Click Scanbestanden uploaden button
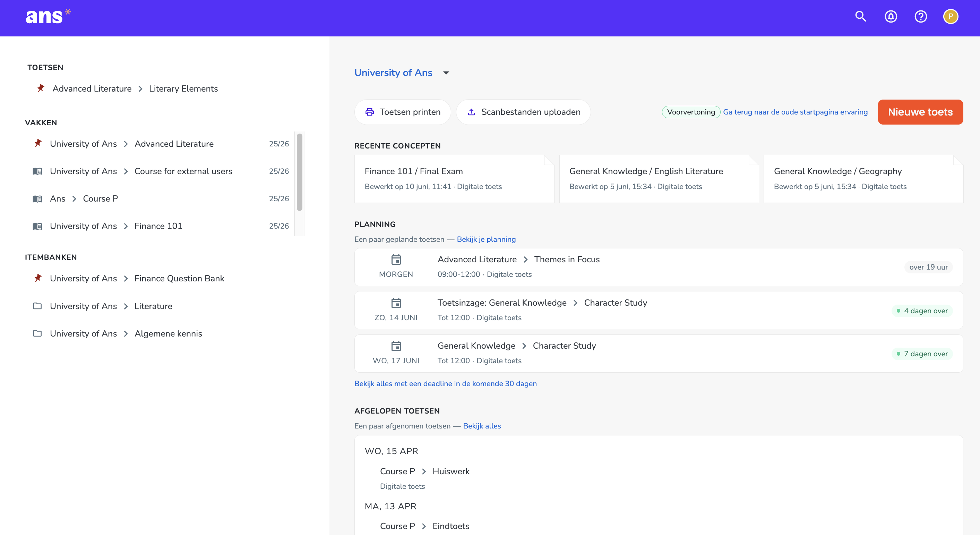The image size is (980, 535). click(523, 112)
